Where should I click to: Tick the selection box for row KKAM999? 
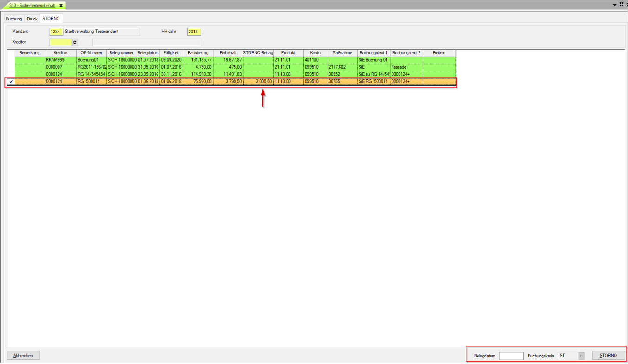click(11, 60)
